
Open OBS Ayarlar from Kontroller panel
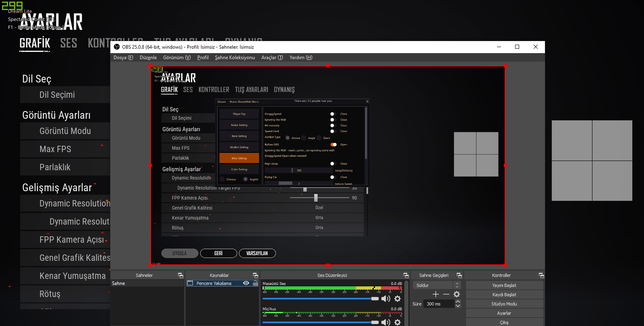[504, 313]
